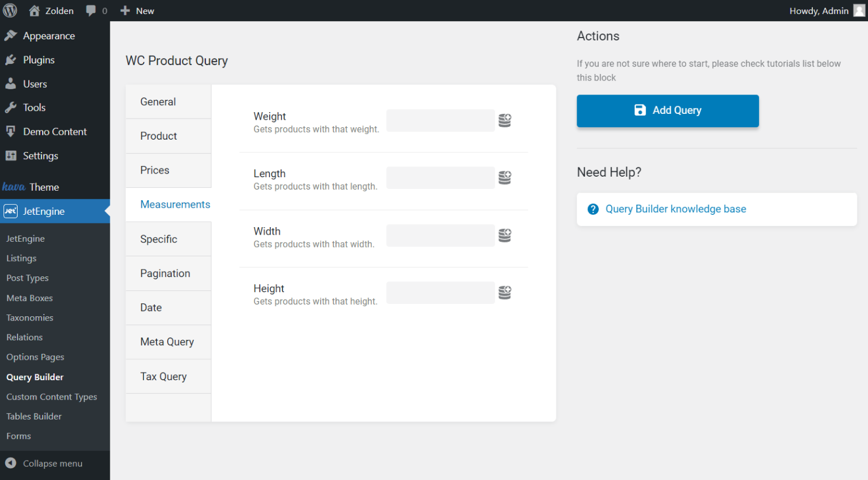Open the comments bubble icon

click(x=91, y=11)
